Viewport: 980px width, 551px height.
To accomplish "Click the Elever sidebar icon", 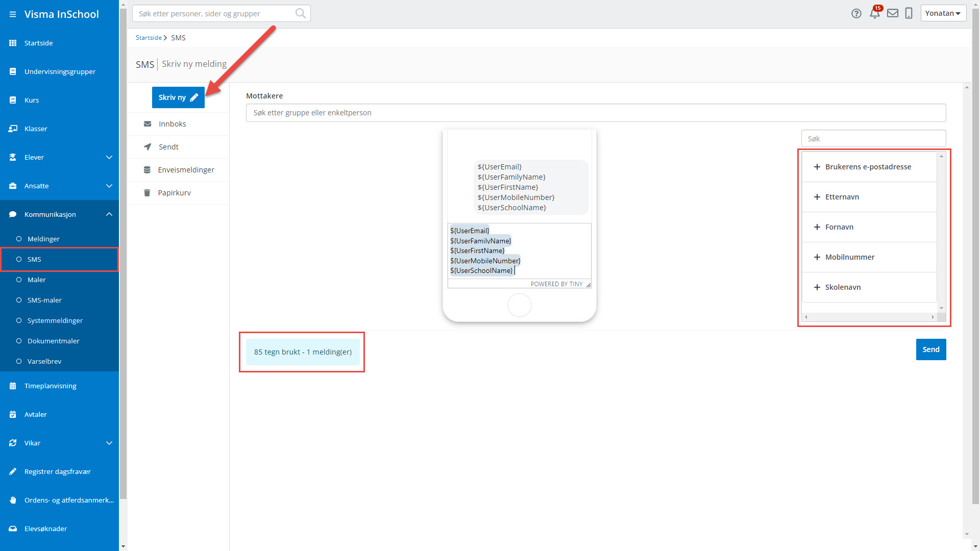I will pos(13,157).
